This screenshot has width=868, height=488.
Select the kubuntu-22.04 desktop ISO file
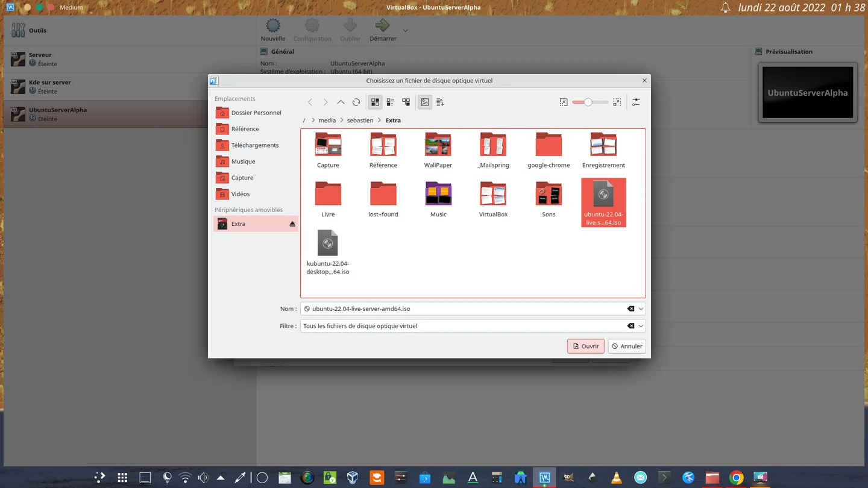(328, 252)
